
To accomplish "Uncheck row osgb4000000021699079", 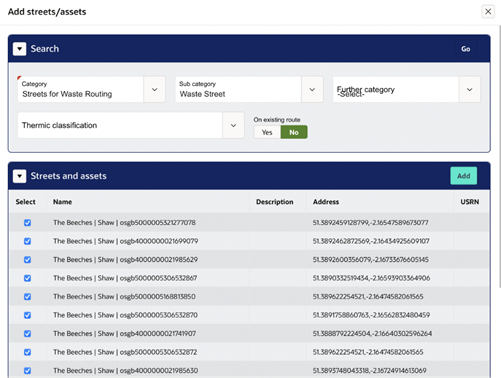I will (x=28, y=241).
